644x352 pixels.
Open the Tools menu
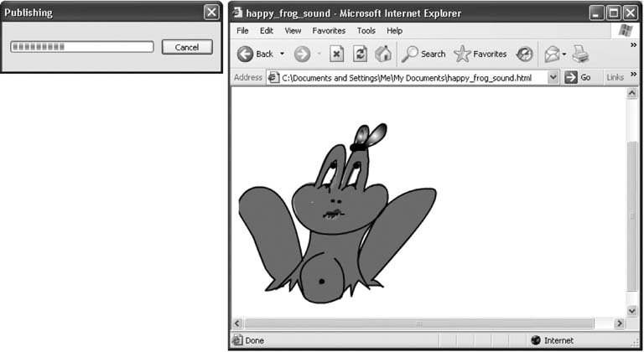[366, 31]
